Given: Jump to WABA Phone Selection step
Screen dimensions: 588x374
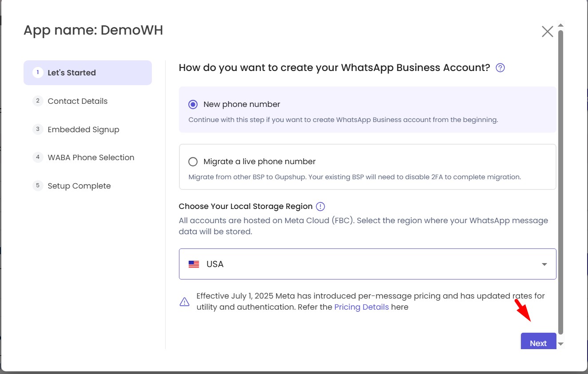Looking at the screenshot, I should [91, 157].
